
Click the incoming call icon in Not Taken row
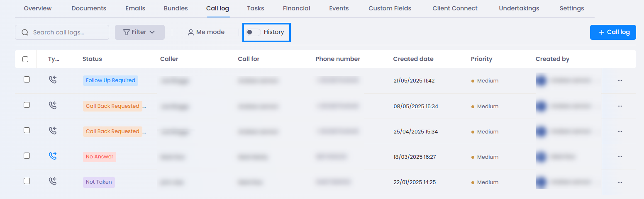coord(52,182)
